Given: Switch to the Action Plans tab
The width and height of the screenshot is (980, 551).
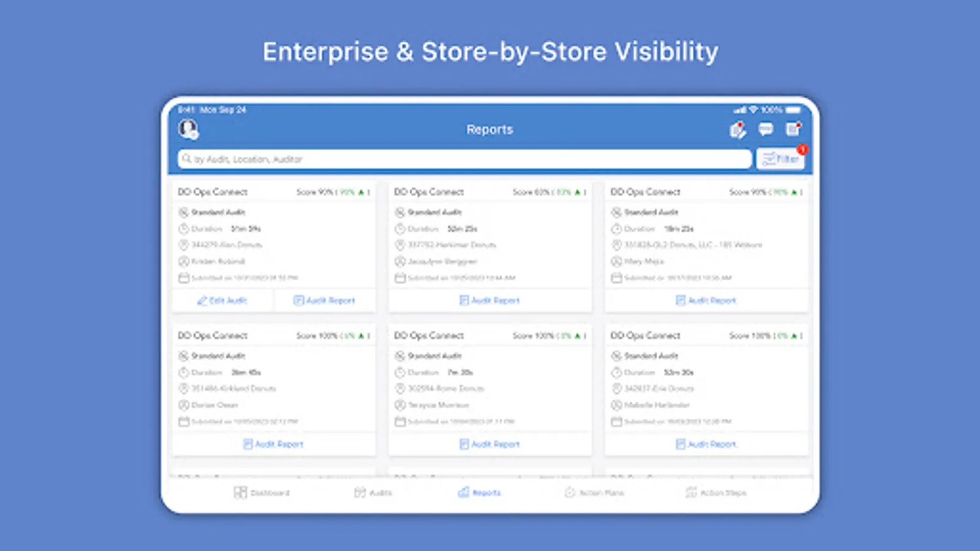Looking at the screenshot, I should point(594,492).
